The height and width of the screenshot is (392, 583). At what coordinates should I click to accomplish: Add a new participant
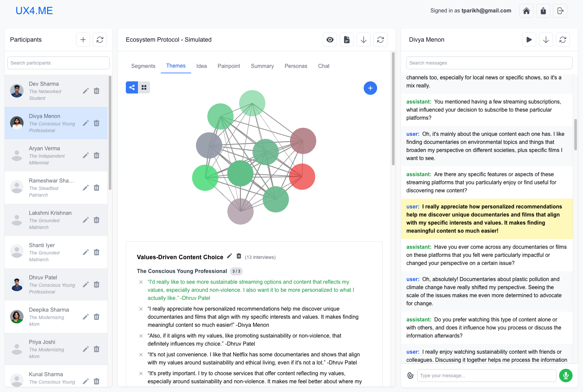pyautogui.click(x=83, y=40)
